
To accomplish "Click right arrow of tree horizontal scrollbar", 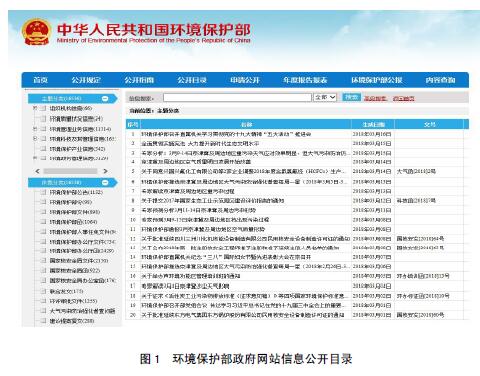I will [105, 171].
